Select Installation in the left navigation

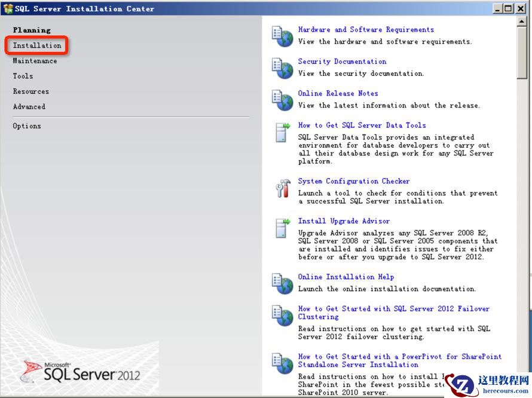[37, 45]
